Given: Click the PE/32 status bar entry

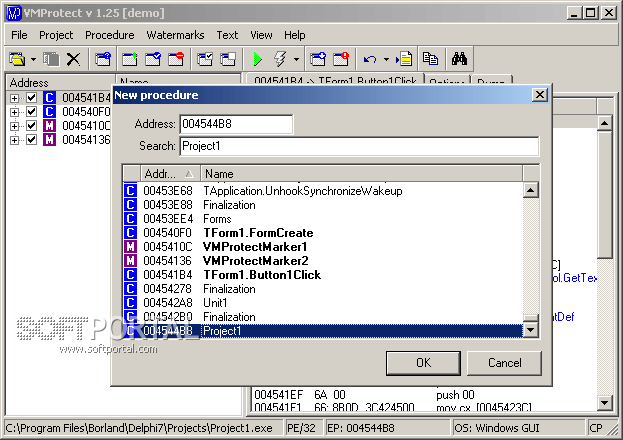Looking at the screenshot, I should coord(304,428).
